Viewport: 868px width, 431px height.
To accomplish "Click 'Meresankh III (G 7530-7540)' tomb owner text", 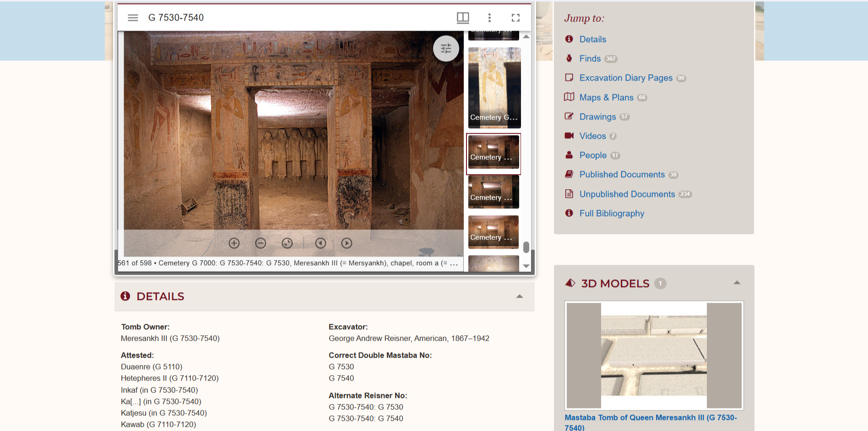I will (x=170, y=338).
